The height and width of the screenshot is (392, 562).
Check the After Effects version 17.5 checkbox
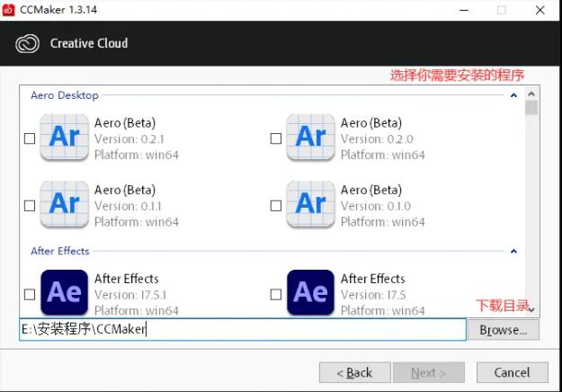(276, 295)
